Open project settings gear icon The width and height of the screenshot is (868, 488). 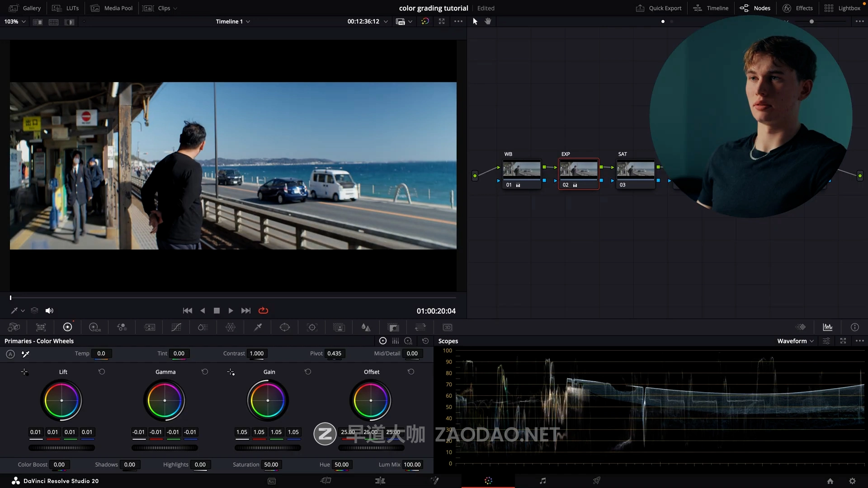(x=852, y=481)
